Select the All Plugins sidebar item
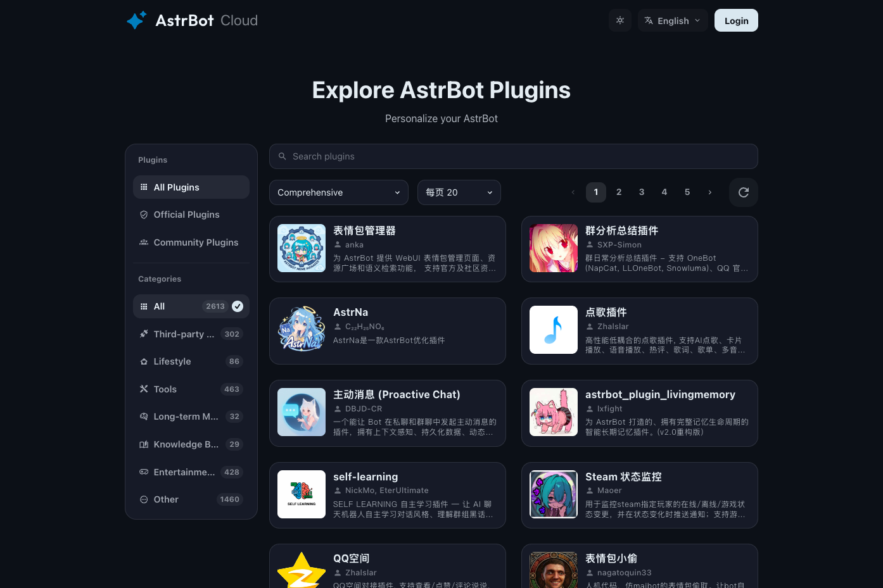Image resolution: width=883 pixels, height=588 pixels. click(191, 187)
